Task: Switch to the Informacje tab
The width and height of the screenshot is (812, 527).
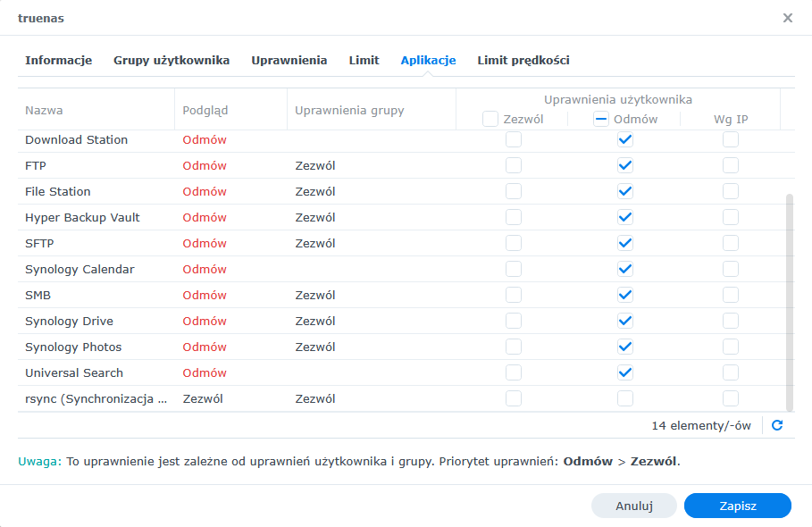Action: 58,61
